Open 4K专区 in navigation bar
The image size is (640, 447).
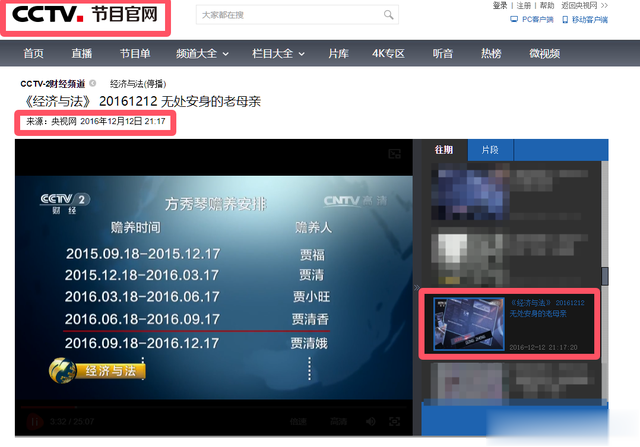coord(388,53)
